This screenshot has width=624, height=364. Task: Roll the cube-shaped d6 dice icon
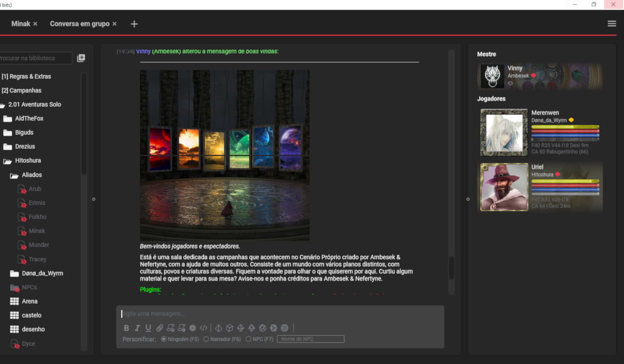(x=229, y=328)
